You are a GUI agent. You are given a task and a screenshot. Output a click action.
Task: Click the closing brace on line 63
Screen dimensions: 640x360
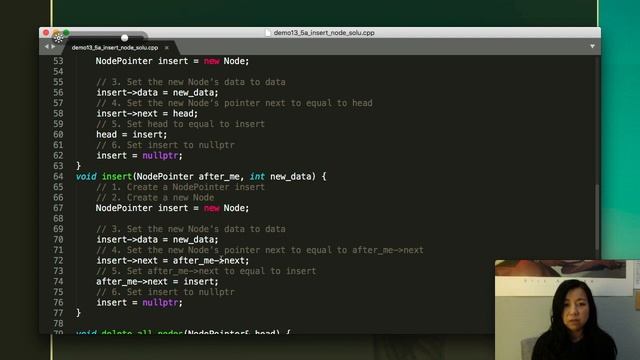point(78,166)
